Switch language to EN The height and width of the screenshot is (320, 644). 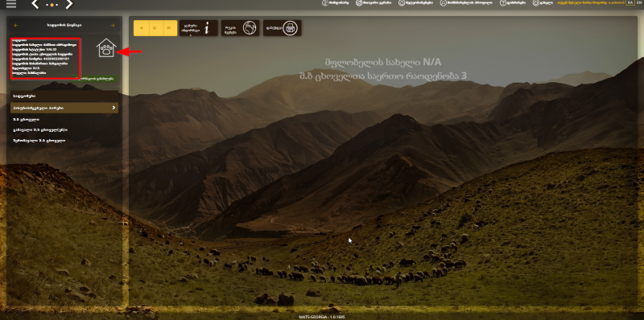pyautogui.click(x=638, y=2)
